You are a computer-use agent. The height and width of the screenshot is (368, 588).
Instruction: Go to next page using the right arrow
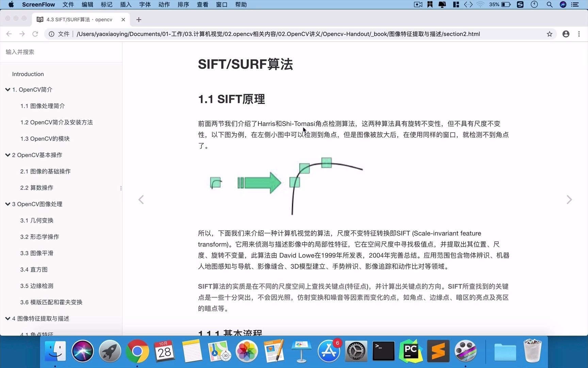pos(569,200)
